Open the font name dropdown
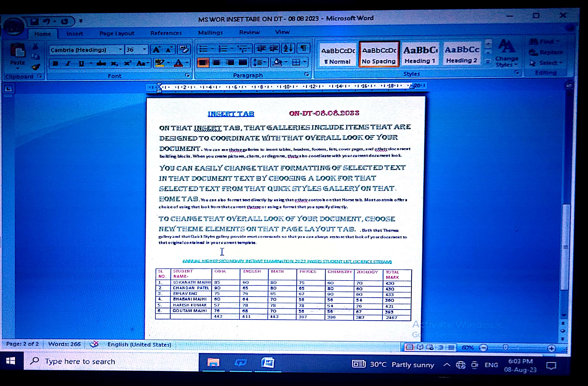 (120, 49)
